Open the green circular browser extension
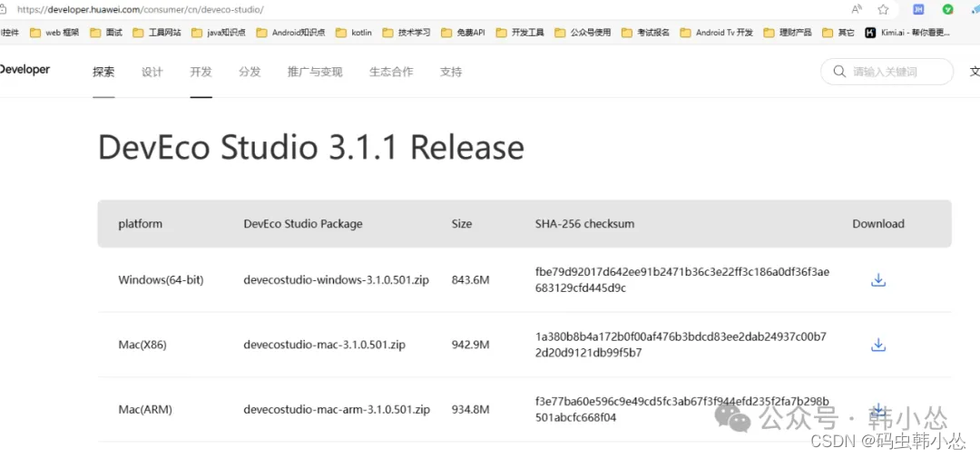This screenshot has width=980, height=458. (x=948, y=9)
